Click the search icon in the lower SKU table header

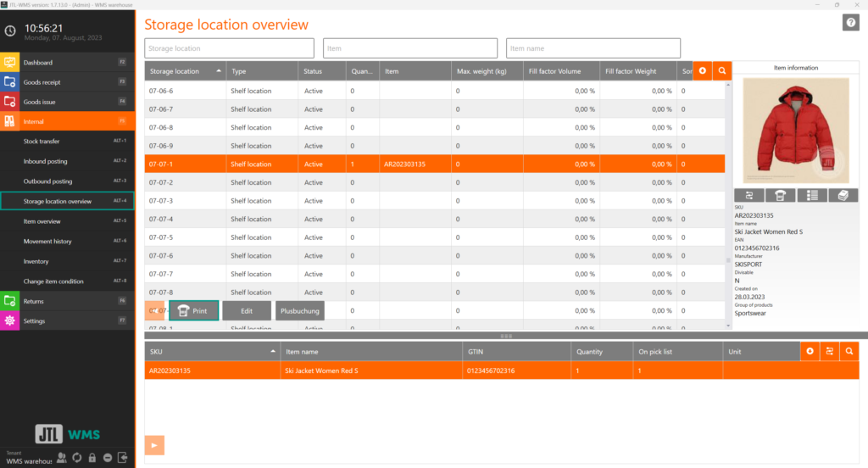click(849, 350)
